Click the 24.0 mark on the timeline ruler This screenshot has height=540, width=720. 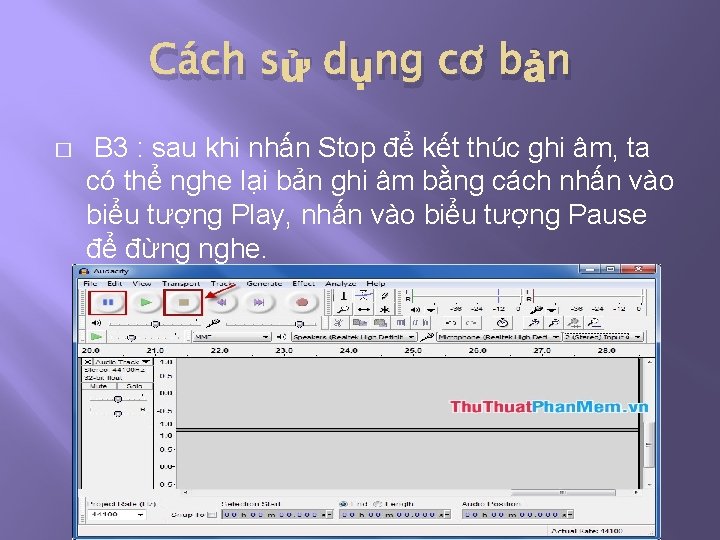point(349,350)
